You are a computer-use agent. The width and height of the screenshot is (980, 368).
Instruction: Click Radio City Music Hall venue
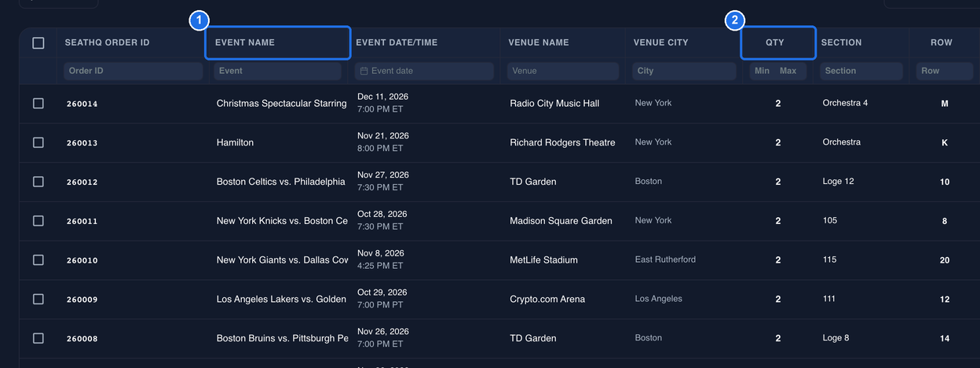click(x=554, y=103)
